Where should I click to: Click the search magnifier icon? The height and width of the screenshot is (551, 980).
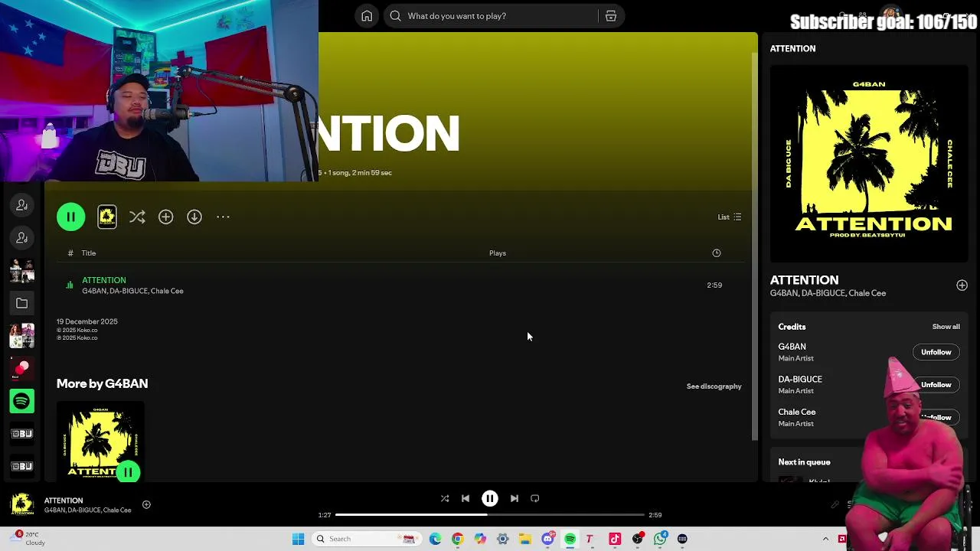(395, 16)
